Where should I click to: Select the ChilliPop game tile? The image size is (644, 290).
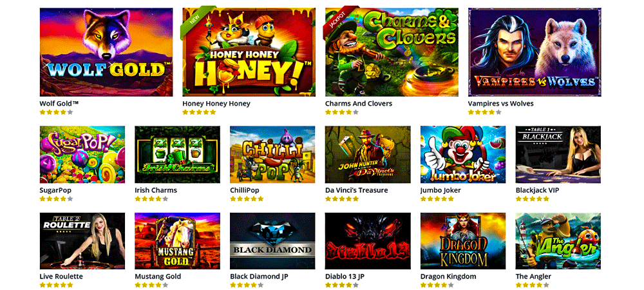pos(272,155)
